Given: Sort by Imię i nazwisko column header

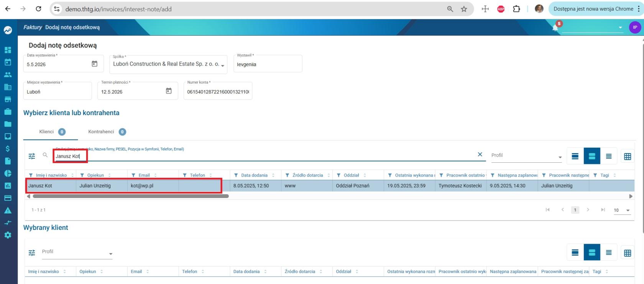Looking at the screenshot, I should [51, 175].
